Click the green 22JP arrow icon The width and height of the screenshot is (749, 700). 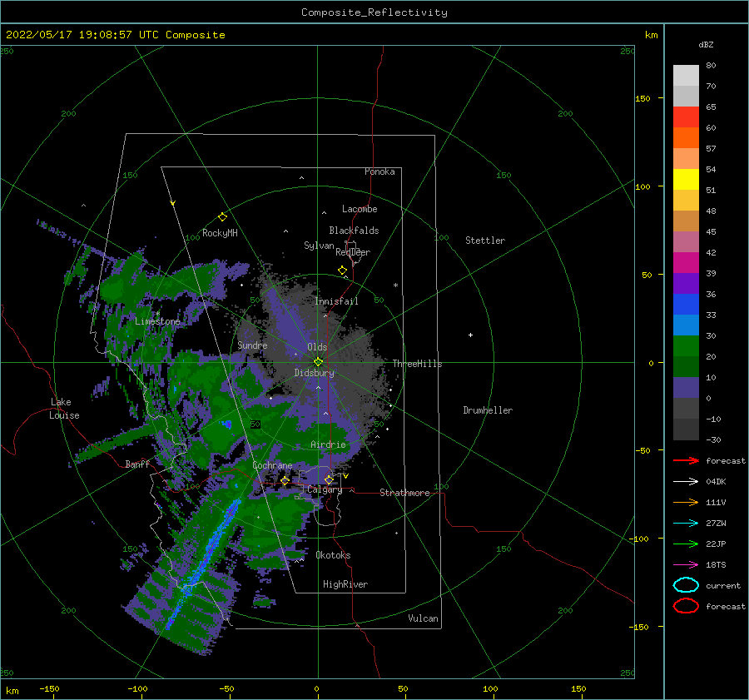coord(686,544)
